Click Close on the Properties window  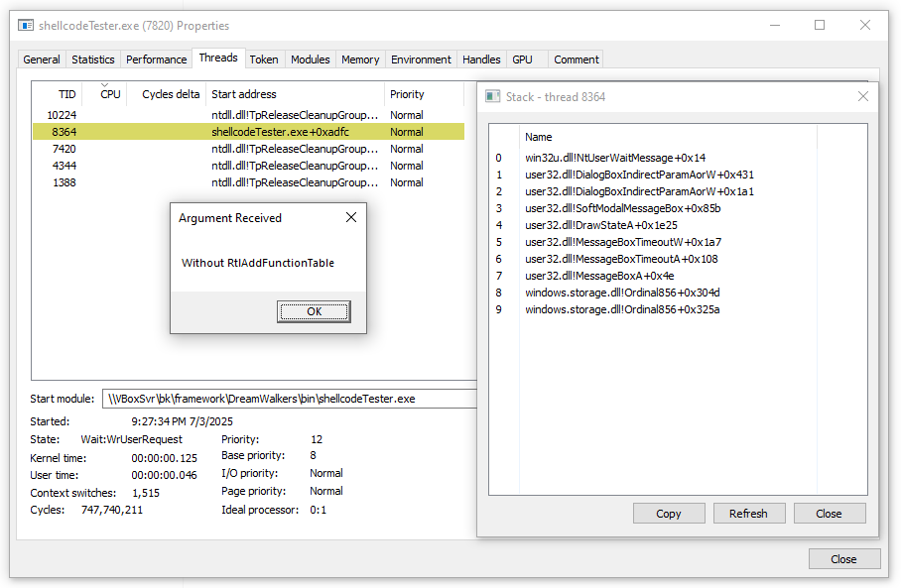click(x=844, y=558)
